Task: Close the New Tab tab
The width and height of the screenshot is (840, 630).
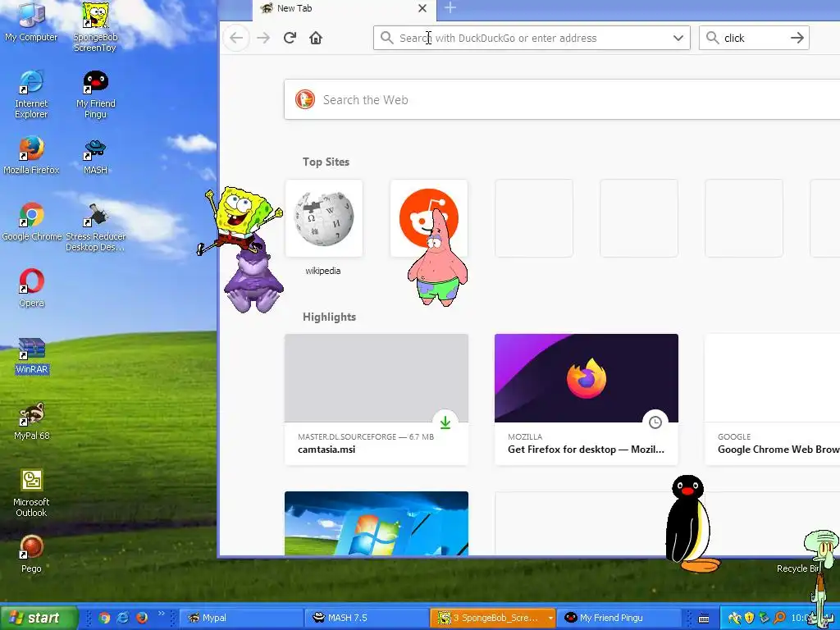Action: click(422, 8)
